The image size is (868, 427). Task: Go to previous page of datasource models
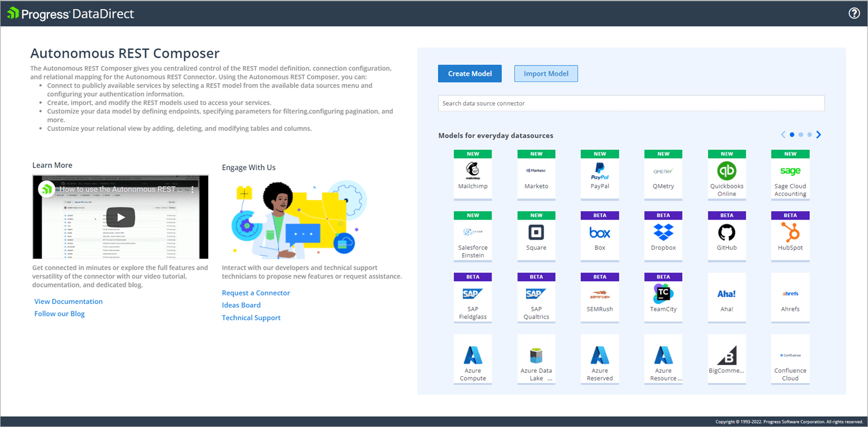click(783, 134)
